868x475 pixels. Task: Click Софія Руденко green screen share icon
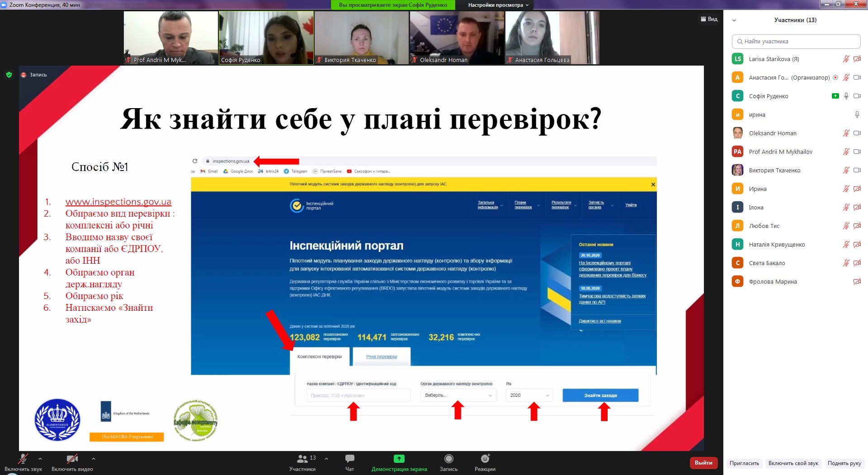[835, 96]
